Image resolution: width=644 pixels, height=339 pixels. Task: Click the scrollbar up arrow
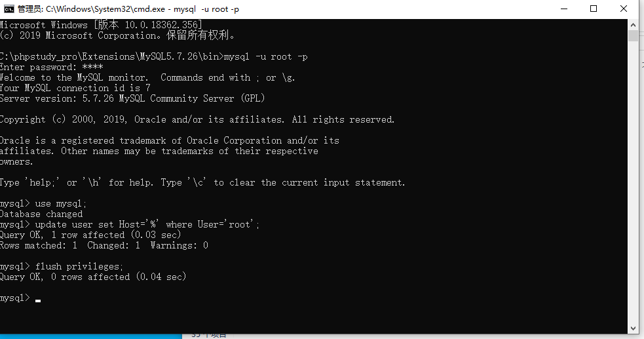pos(633,25)
